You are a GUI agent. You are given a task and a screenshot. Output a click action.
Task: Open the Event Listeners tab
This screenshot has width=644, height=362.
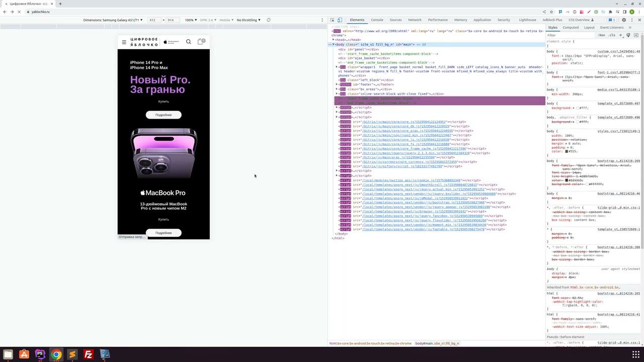[x=612, y=28]
